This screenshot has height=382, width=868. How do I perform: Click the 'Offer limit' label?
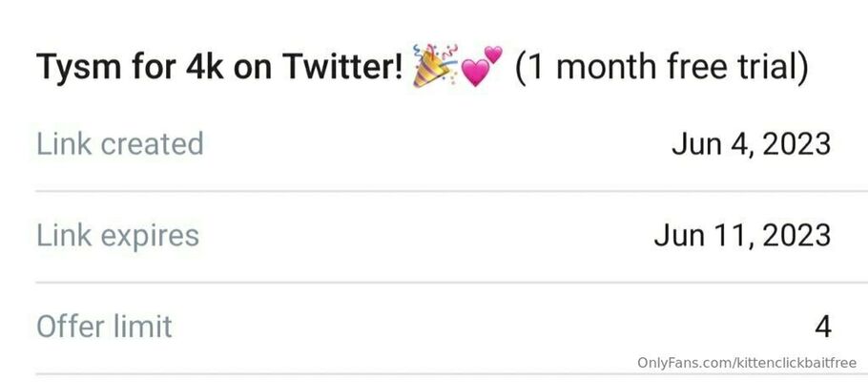(104, 327)
